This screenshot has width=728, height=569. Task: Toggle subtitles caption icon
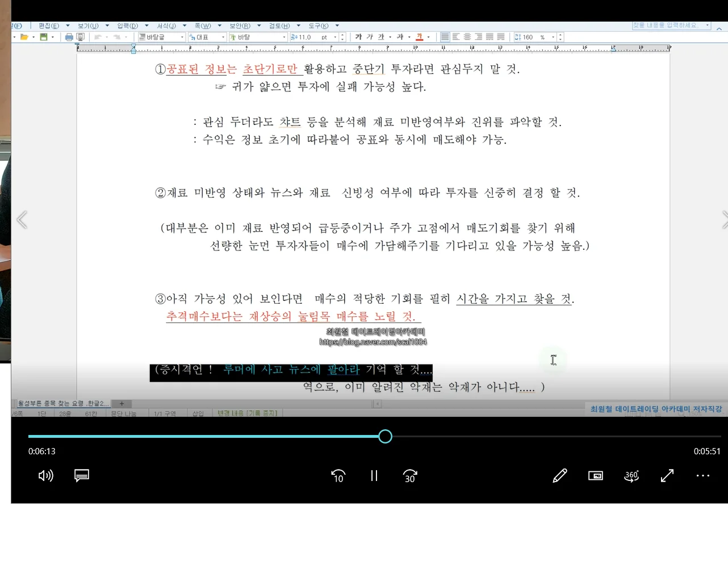pos(82,475)
